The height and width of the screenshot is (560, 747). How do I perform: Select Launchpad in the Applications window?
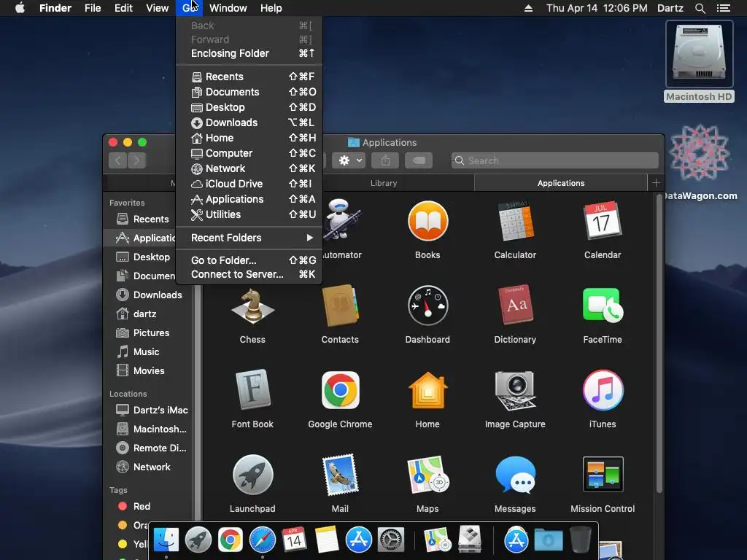pyautogui.click(x=252, y=475)
